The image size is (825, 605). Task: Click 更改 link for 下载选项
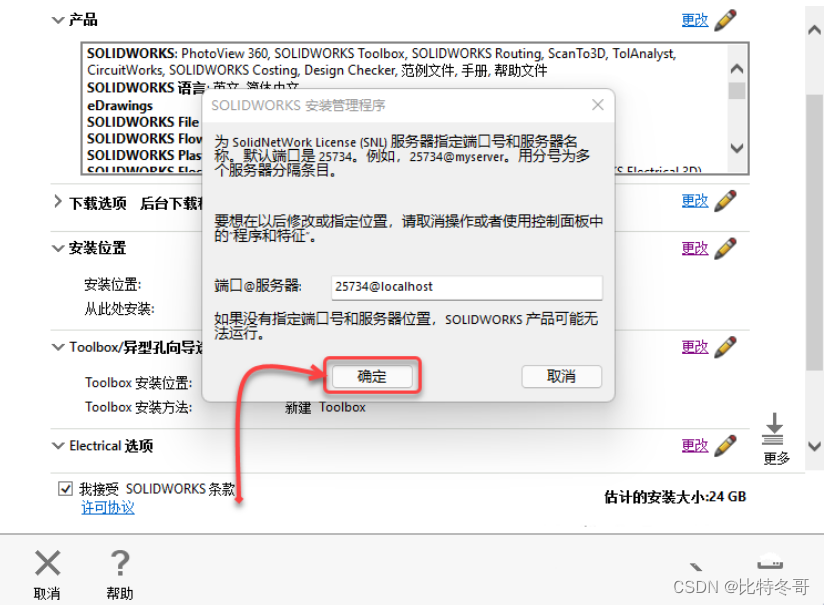pos(695,201)
